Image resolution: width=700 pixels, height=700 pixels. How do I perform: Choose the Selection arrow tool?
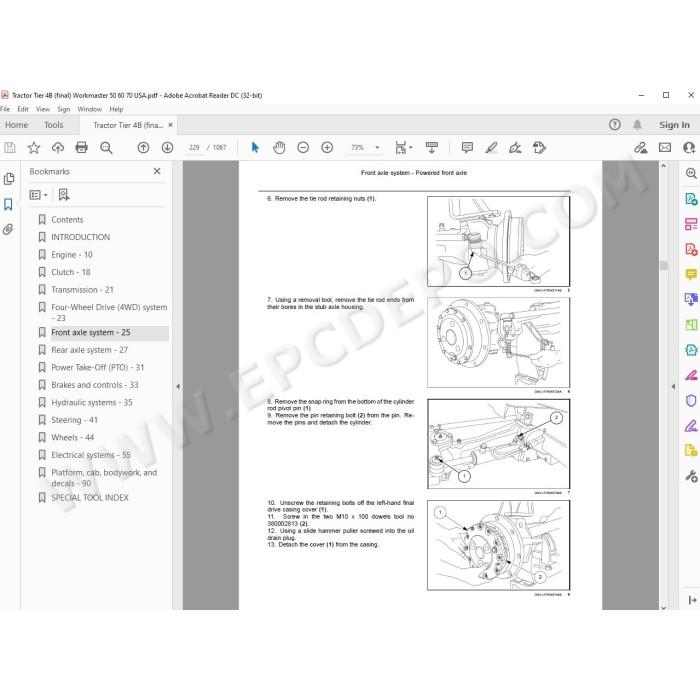click(x=255, y=147)
